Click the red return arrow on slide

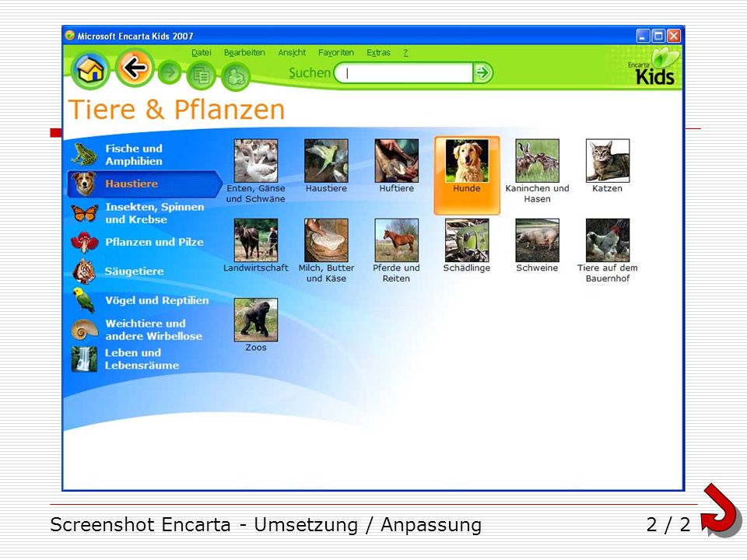[721, 509]
